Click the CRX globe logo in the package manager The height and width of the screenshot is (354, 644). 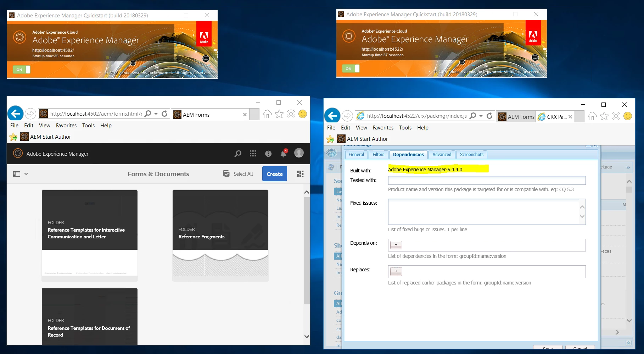(x=331, y=153)
